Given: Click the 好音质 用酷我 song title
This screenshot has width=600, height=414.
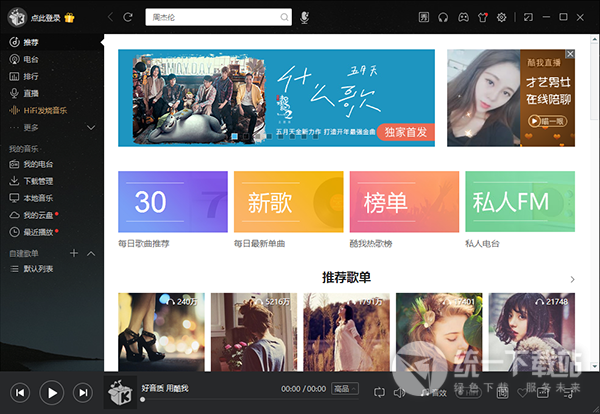Looking at the screenshot, I should (x=165, y=388).
